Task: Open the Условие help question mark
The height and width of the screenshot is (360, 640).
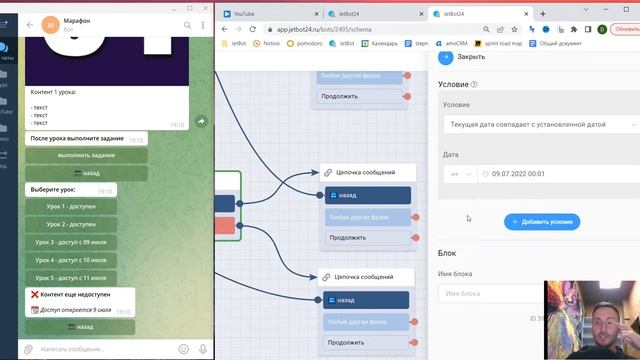Action: [x=474, y=84]
